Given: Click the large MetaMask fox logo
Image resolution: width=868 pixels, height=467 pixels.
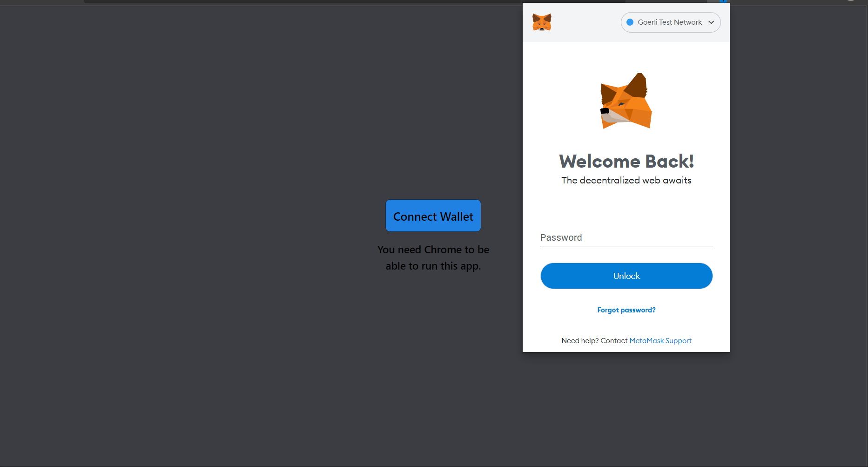Looking at the screenshot, I should [626, 101].
